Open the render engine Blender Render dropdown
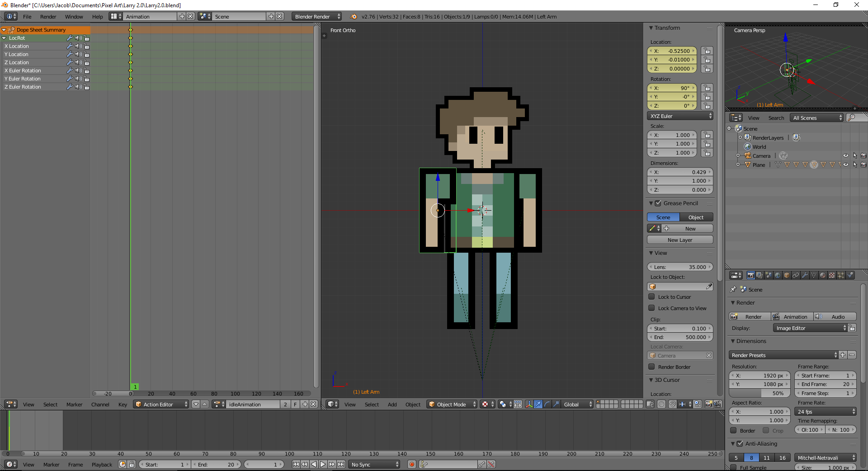 (316, 16)
